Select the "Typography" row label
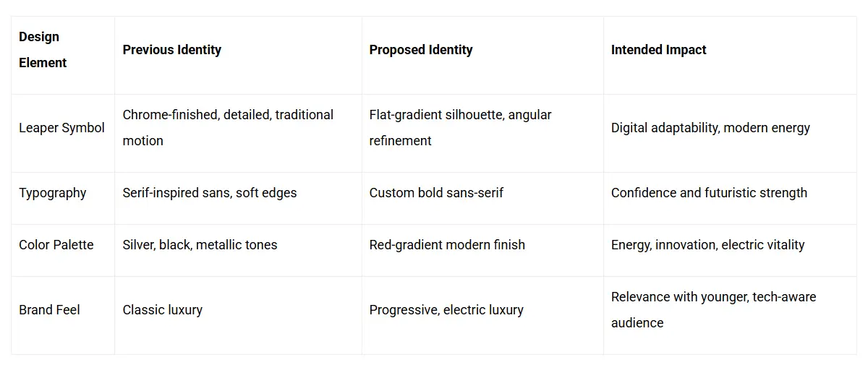The width and height of the screenshot is (868, 370). click(52, 193)
